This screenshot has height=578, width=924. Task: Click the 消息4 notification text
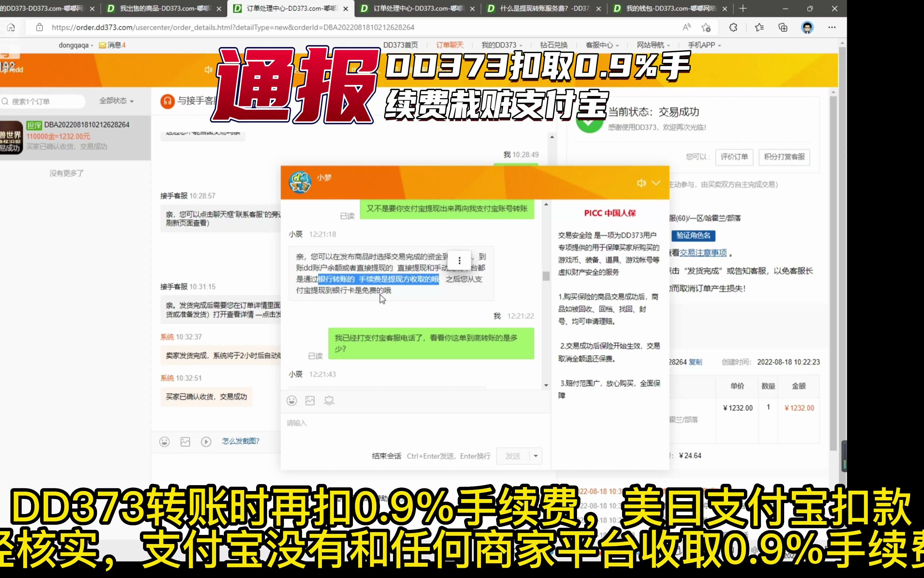click(x=117, y=45)
